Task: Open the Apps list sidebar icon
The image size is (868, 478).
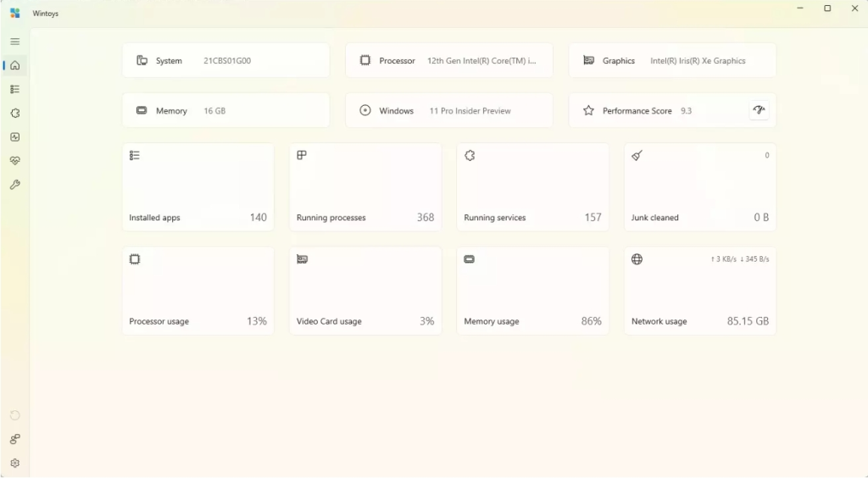Action: pyautogui.click(x=15, y=89)
